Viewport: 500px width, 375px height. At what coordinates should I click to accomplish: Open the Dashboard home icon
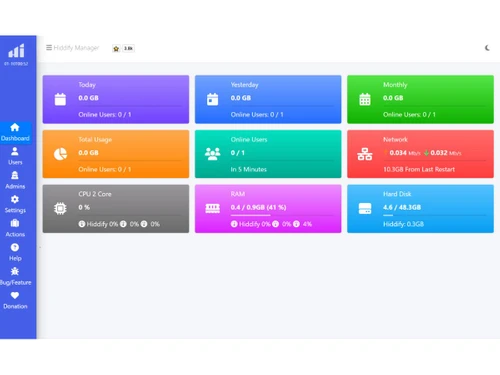coord(15,127)
